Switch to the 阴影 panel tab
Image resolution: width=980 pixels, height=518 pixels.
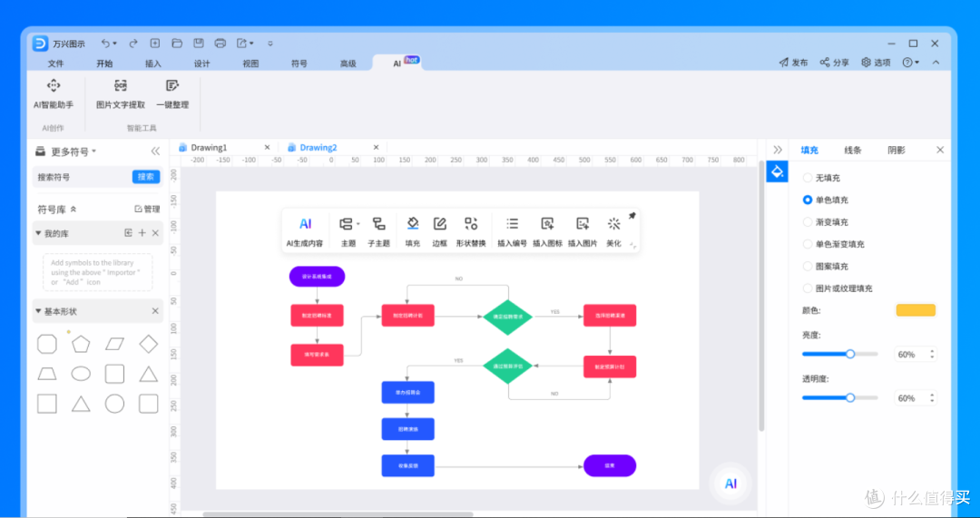[x=897, y=150]
